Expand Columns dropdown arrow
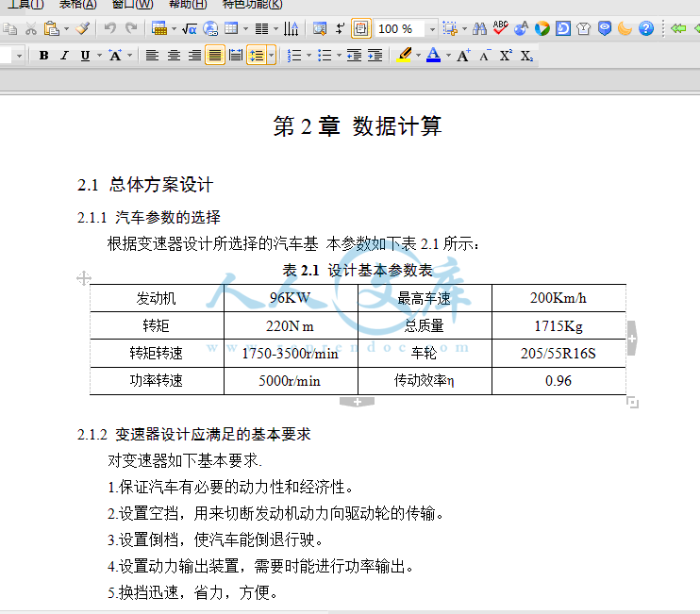Image resolution: width=700 pixels, height=614 pixels. click(x=275, y=29)
